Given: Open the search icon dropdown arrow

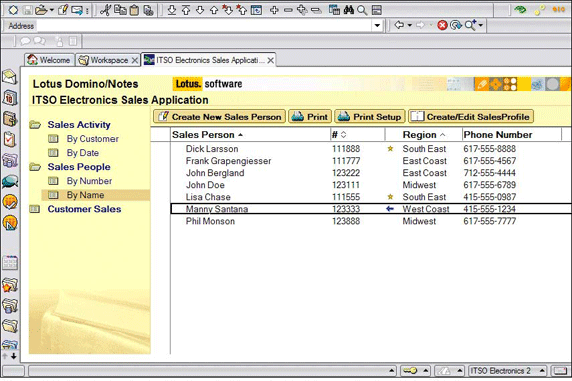Looking at the screenshot, I should click(480, 25).
